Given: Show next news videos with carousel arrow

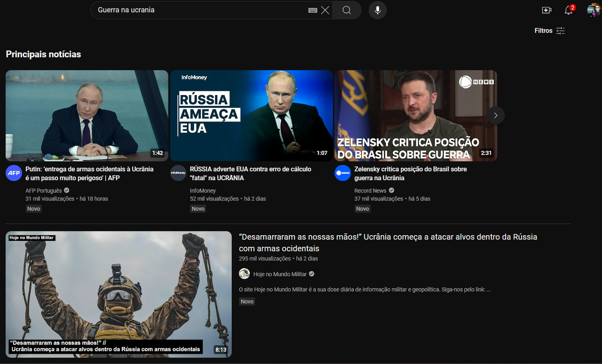Looking at the screenshot, I should [495, 115].
